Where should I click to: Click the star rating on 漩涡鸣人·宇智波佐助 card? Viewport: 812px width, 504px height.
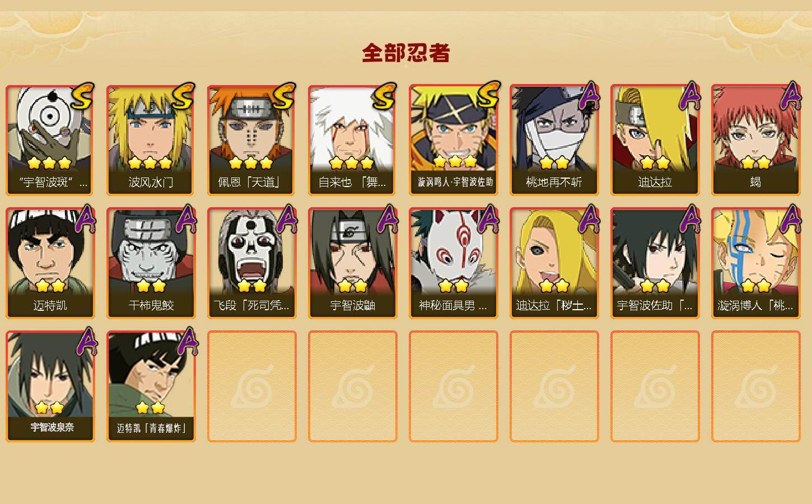pos(455,162)
